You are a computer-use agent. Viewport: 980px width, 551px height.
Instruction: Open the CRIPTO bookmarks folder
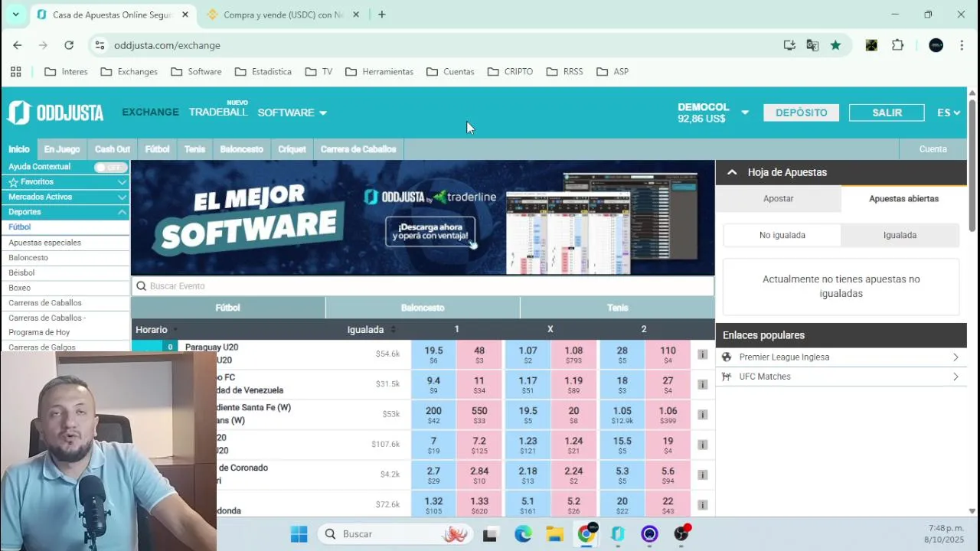coord(509,71)
